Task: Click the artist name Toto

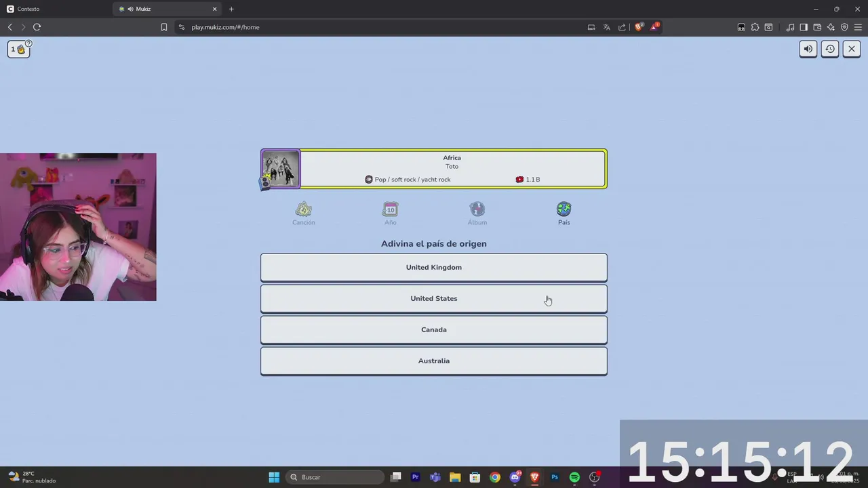Action: click(452, 167)
